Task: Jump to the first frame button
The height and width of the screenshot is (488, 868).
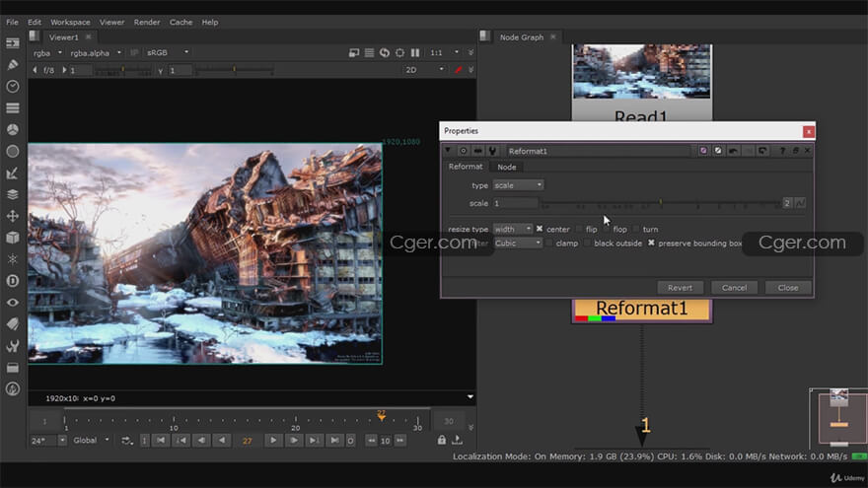Action: 161,441
